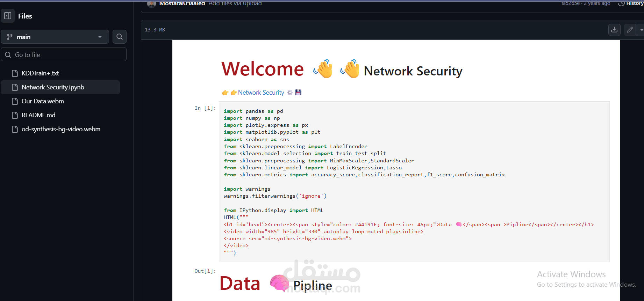Screen dimensions: 644x301
Task: Click the file search magnifier button
Action: click(120, 37)
